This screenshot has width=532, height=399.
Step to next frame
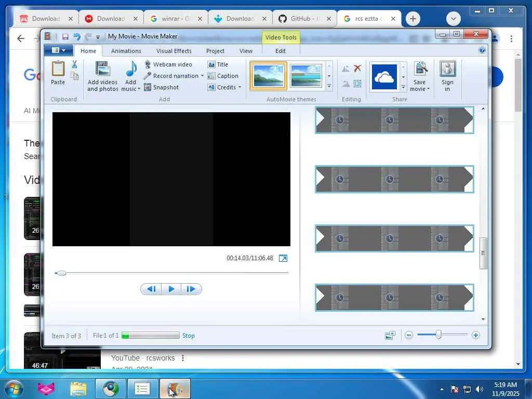pyautogui.click(x=191, y=289)
